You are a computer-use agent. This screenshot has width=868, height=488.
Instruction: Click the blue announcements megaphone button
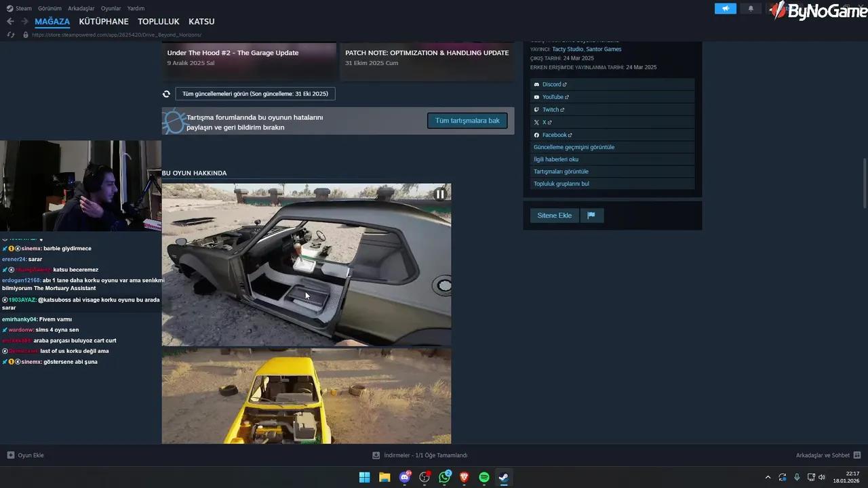726,9
